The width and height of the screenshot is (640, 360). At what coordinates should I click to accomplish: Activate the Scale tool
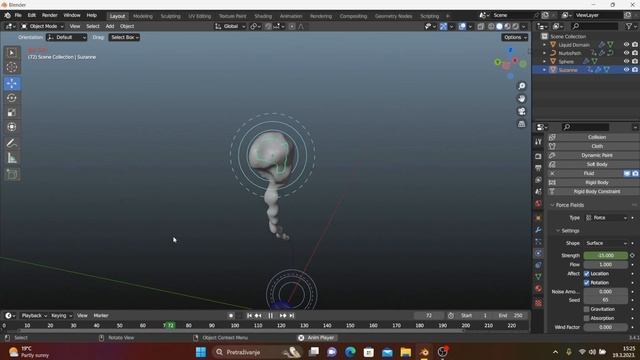(x=12, y=112)
